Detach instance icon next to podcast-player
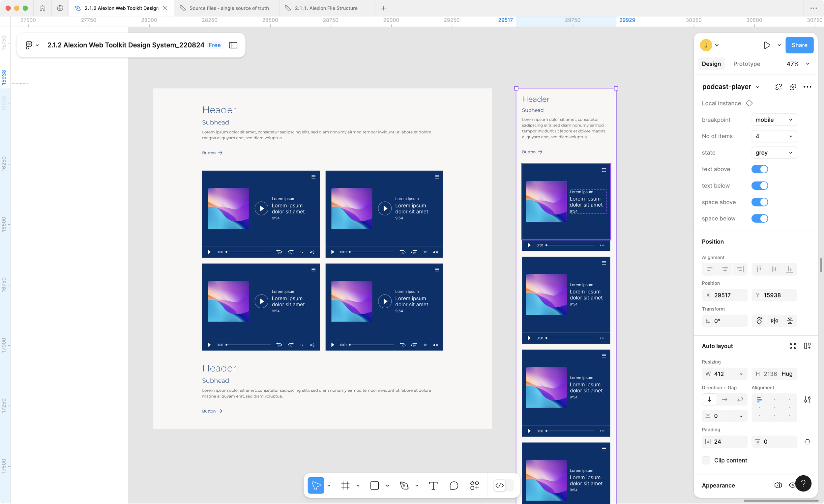Screen dimensions: 824x504 click(779, 87)
